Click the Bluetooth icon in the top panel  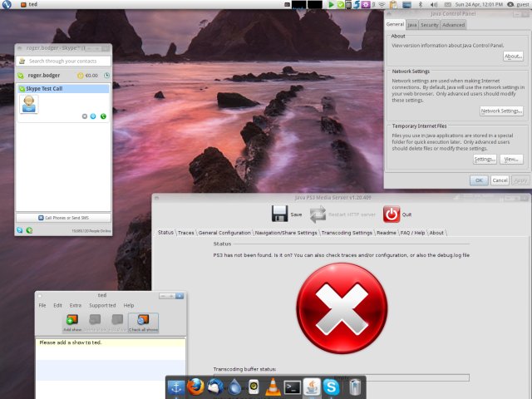click(x=421, y=4)
